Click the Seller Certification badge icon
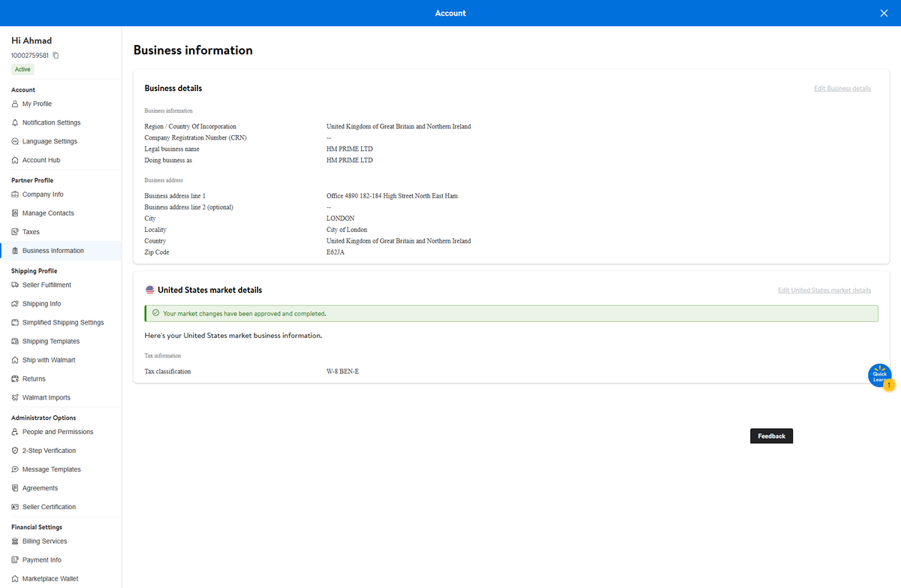 (15, 507)
